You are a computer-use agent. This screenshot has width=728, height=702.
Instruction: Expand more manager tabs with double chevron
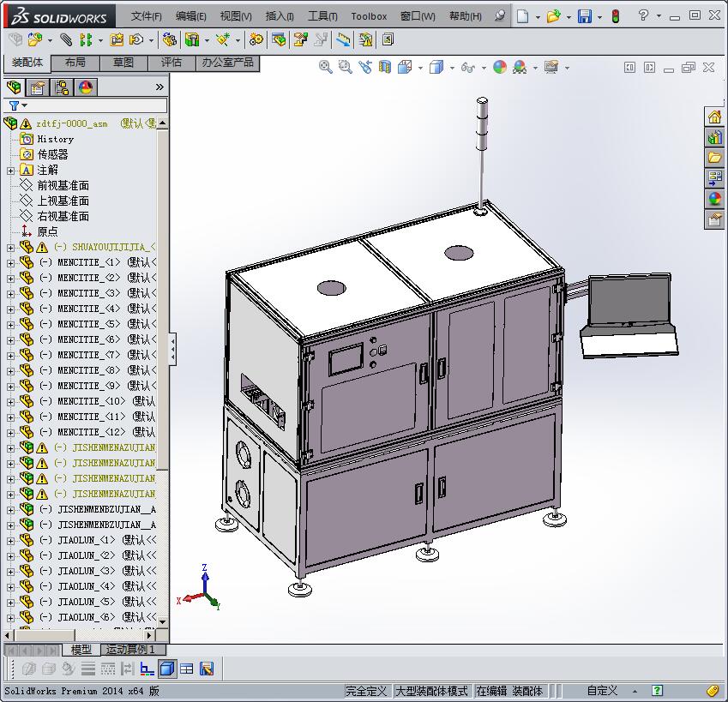159,87
